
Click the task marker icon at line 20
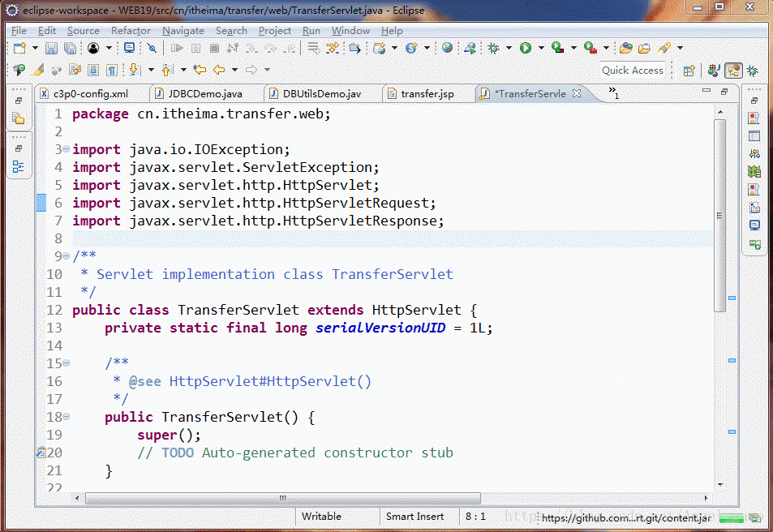click(x=41, y=453)
